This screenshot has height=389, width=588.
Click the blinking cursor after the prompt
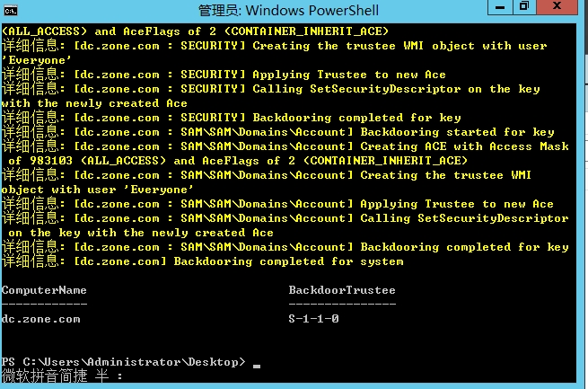coord(257,363)
